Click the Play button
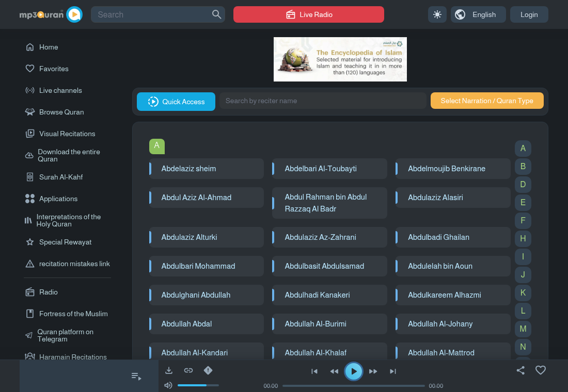The width and height of the screenshot is (568, 392). [354, 371]
